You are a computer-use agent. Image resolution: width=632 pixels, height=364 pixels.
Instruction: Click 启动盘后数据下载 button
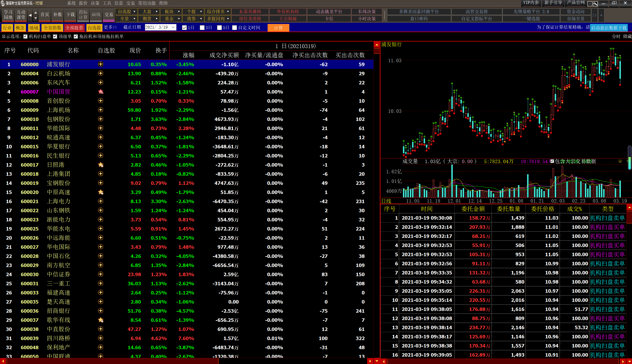click(609, 27)
